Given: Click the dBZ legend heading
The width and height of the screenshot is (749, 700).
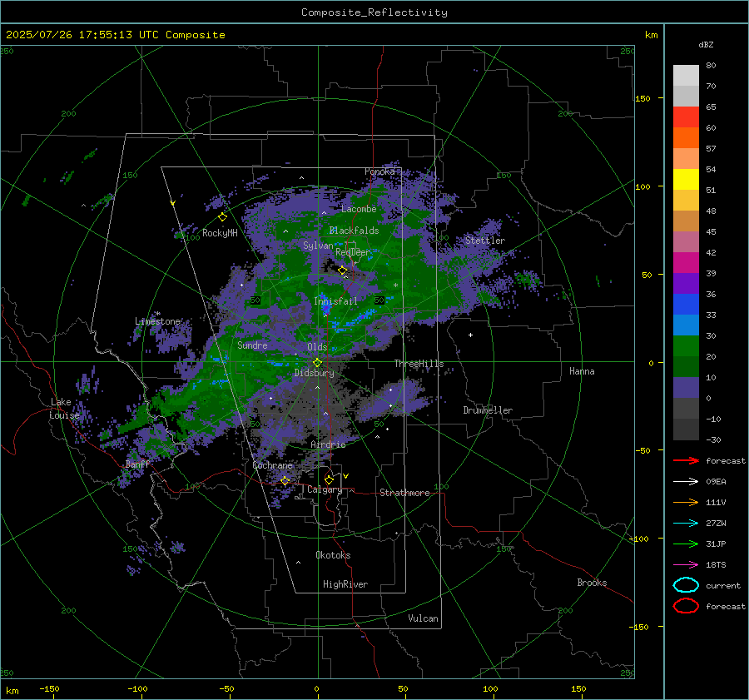Looking at the screenshot, I should tap(706, 45).
